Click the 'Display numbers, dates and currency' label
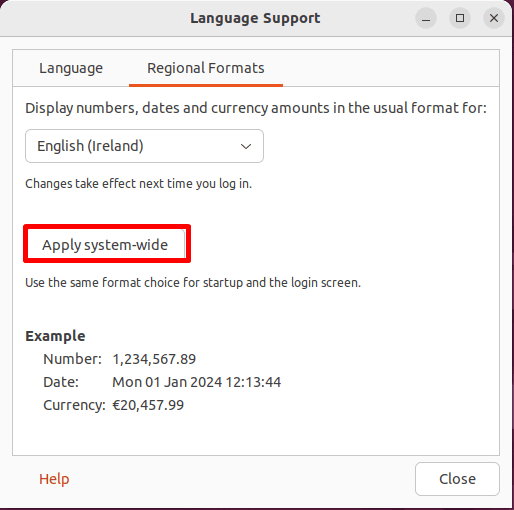The height and width of the screenshot is (510, 514). (256, 108)
